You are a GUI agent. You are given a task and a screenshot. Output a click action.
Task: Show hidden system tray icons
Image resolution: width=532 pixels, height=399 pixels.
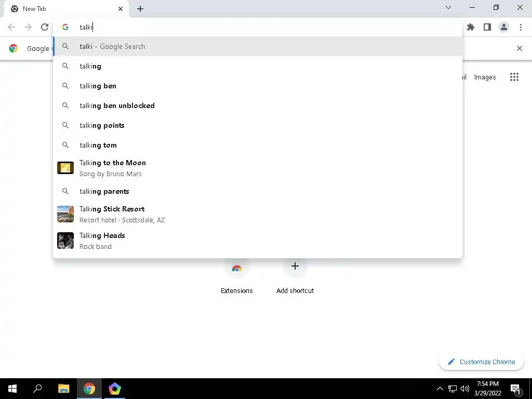point(440,389)
